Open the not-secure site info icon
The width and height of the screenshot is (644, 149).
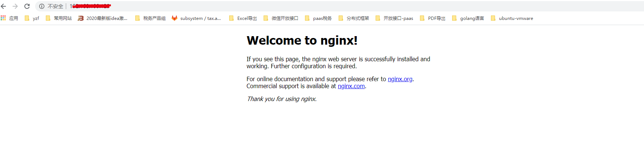click(x=42, y=6)
